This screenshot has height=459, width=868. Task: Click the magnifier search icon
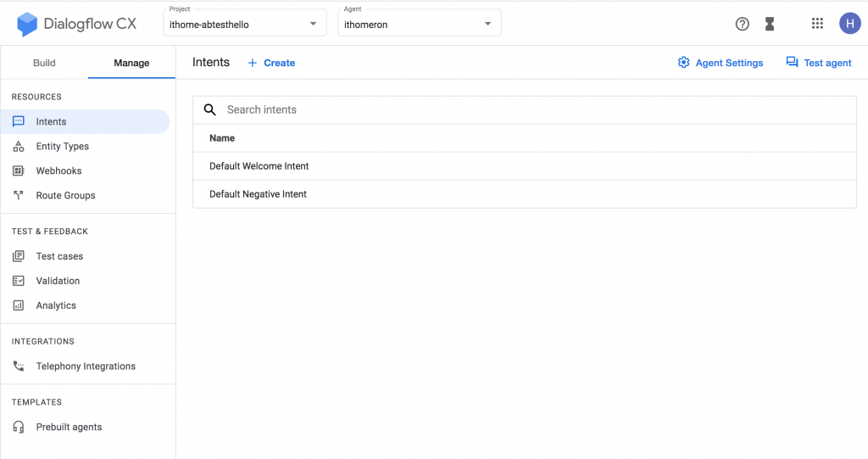210,109
